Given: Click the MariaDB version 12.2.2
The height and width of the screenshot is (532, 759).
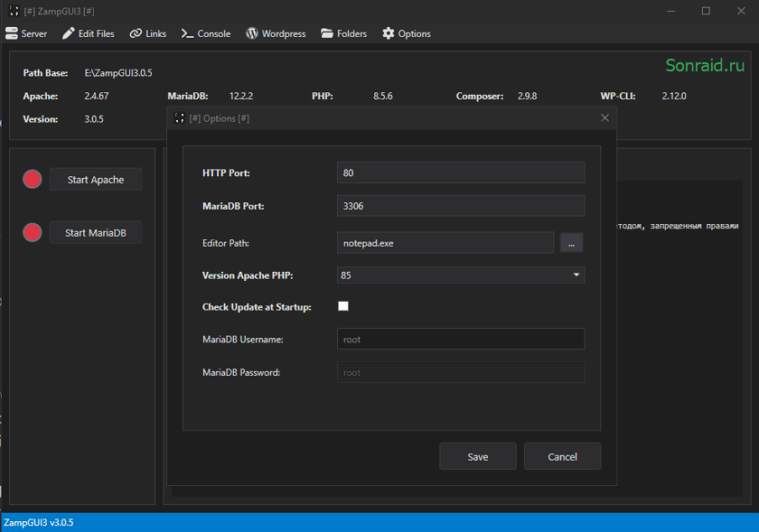Looking at the screenshot, I should click(x=241, y=96).
